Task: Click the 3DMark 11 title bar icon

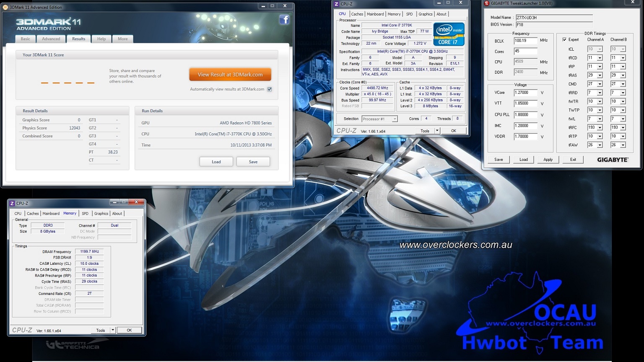Action: click(5, 7)
